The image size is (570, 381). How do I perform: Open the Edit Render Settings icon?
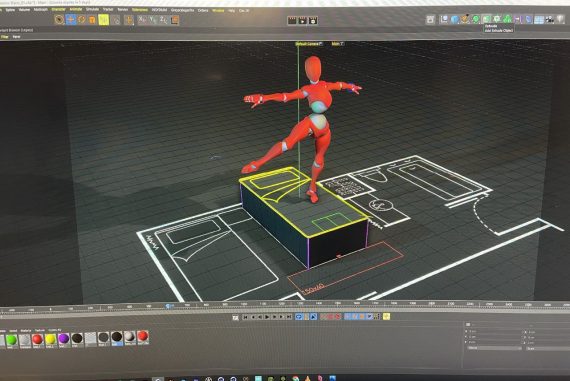pyautogui.click(x=313, y=21)
